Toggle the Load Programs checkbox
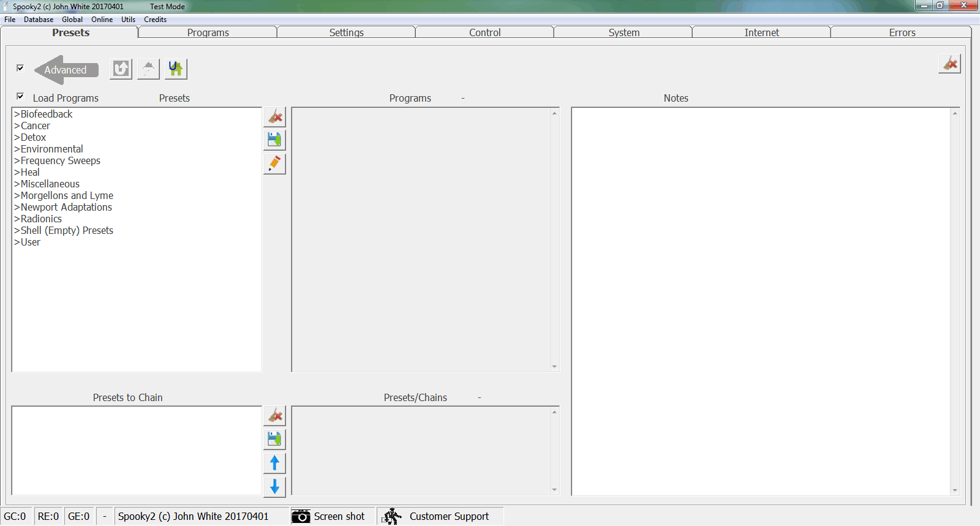The height and width of the screenshot is (526, 980). pyautogui.click(x=20, y=97)
